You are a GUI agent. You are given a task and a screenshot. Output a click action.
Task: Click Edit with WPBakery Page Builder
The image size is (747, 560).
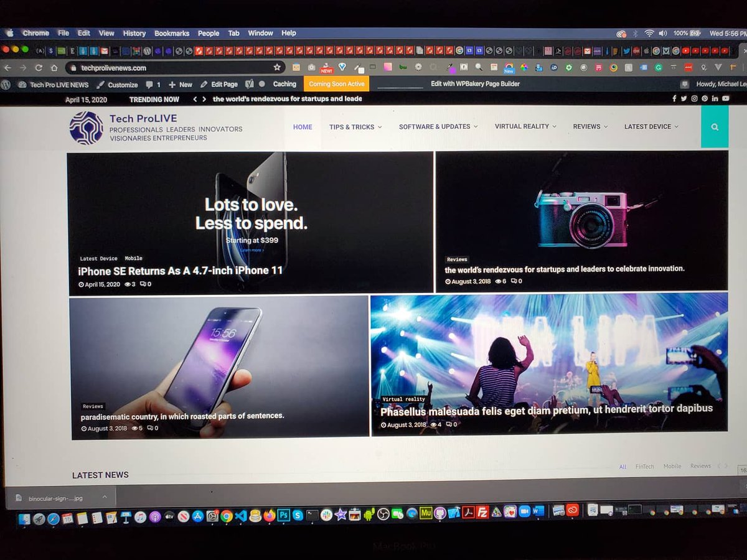pos(476,83)
